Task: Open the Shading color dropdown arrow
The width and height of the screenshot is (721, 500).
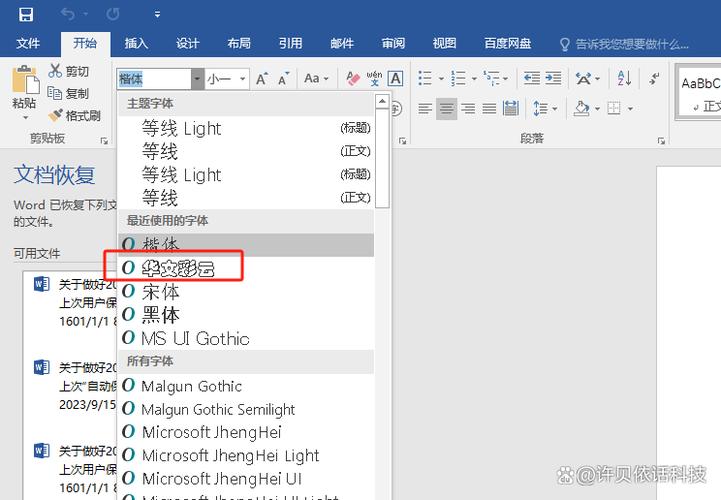Action: (x=597, y=109)
